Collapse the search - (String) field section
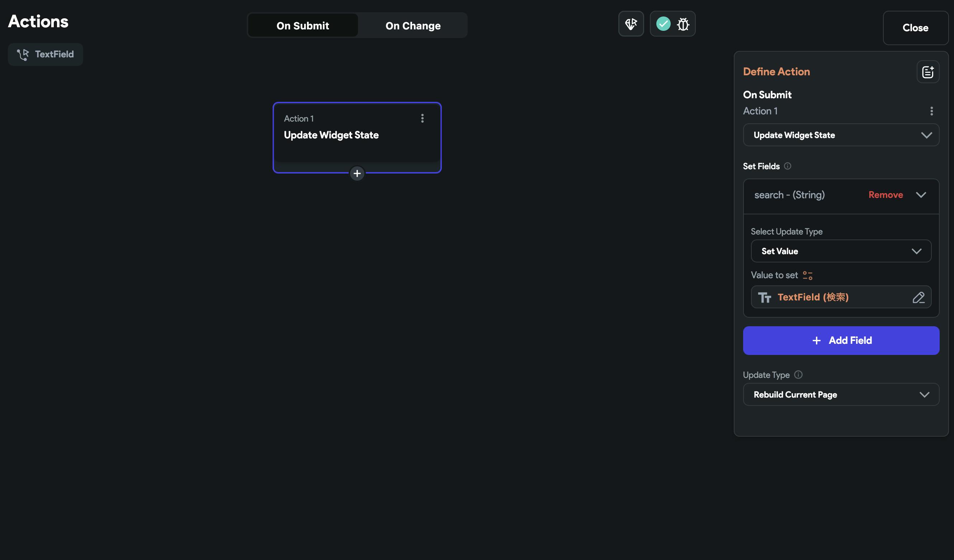954x560 pixels. [x=921, y=195]
